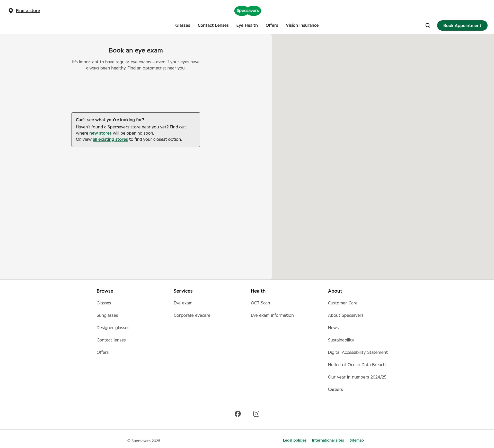This screenshot has width=494, height=448.
Task: Open the Vision Insurance menu
Action: point(302,25)
